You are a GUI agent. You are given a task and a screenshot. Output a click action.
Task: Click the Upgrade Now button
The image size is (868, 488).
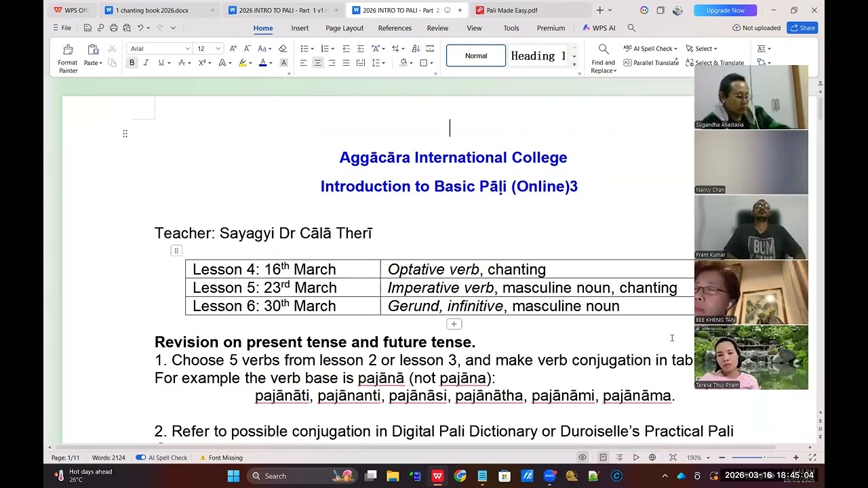pos(725,10)
